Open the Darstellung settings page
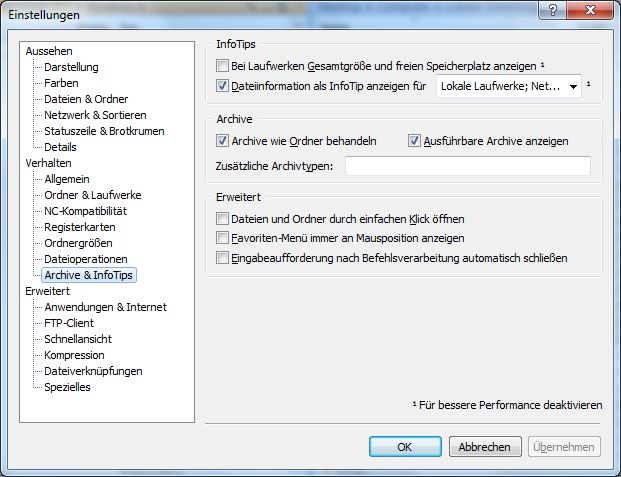Viewport: 621px width, 477px height. click(x=71, y=67)
